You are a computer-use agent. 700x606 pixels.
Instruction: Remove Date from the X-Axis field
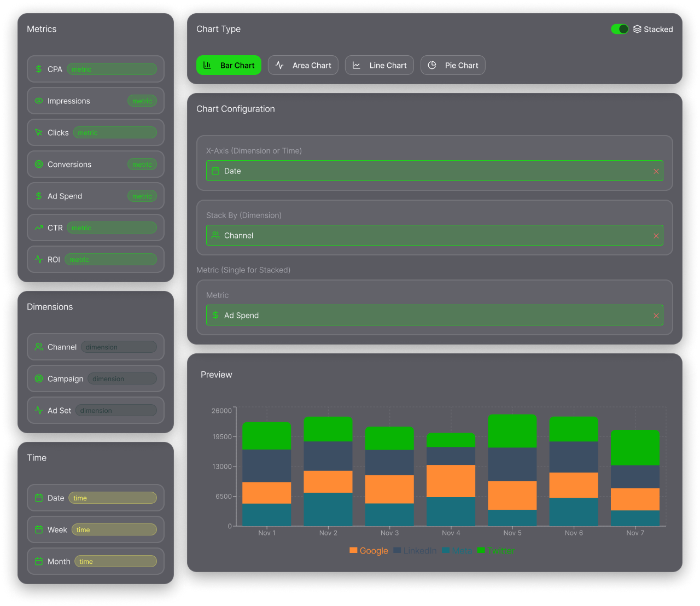point(656,171)
